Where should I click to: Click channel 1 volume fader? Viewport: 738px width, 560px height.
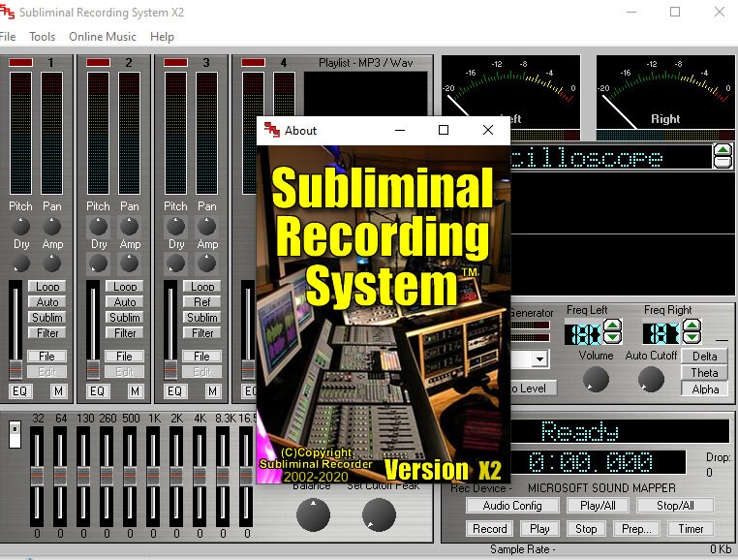15,370
